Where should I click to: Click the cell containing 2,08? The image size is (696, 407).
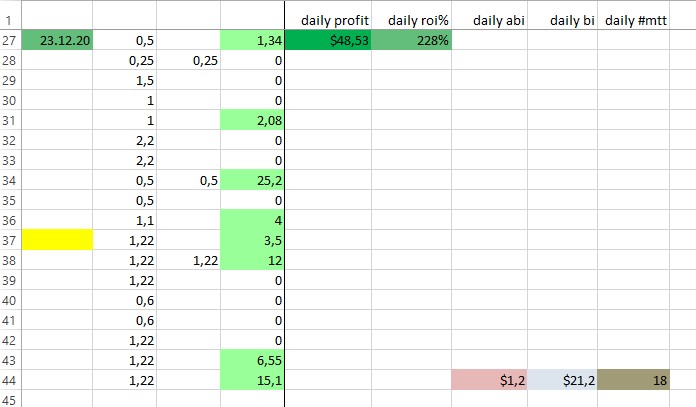pos(252,120)
